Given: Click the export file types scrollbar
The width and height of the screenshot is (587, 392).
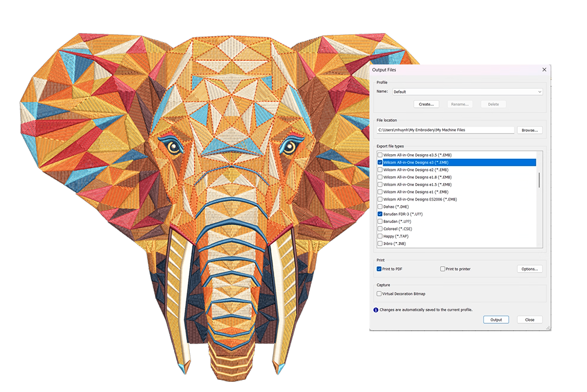Looking at the screenshot, I should tap(539, 181).
